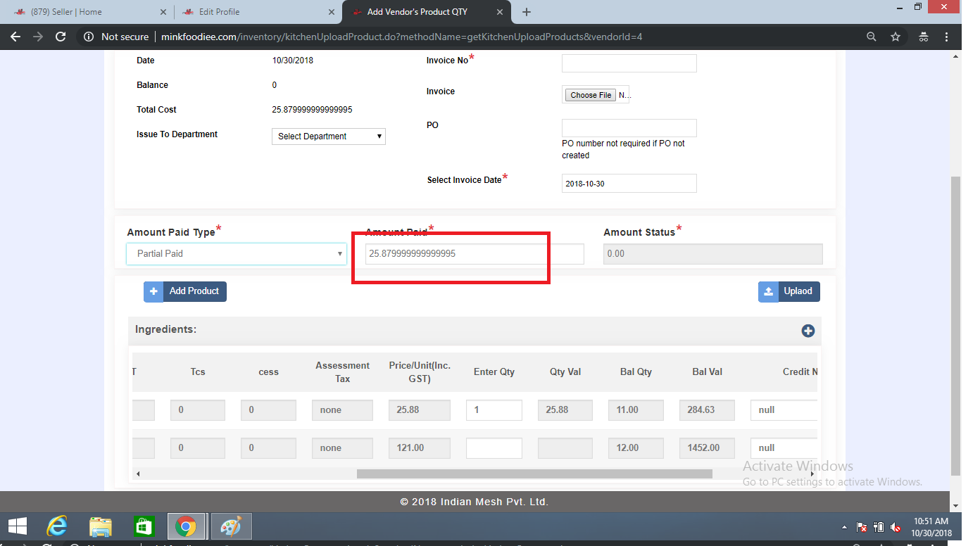
Task: Click the Invoice No field
Action: pos(629,63)
